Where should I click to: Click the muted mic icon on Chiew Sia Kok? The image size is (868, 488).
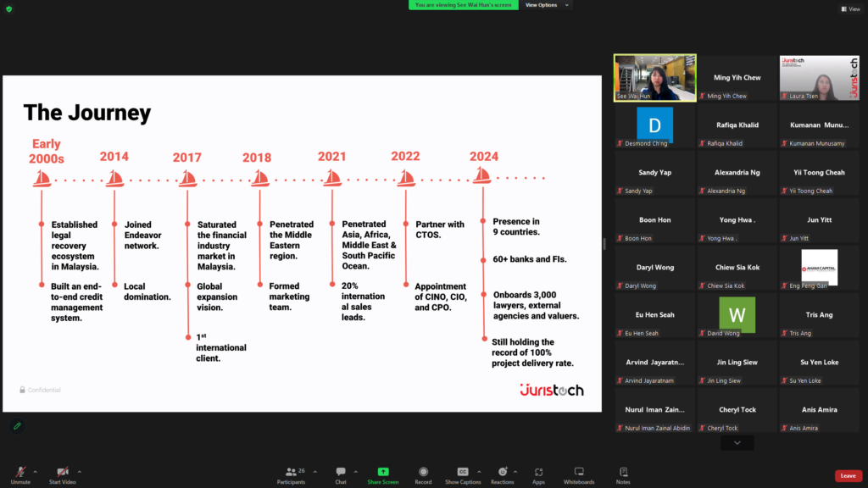pyautogui.click(x=702, y=286)
